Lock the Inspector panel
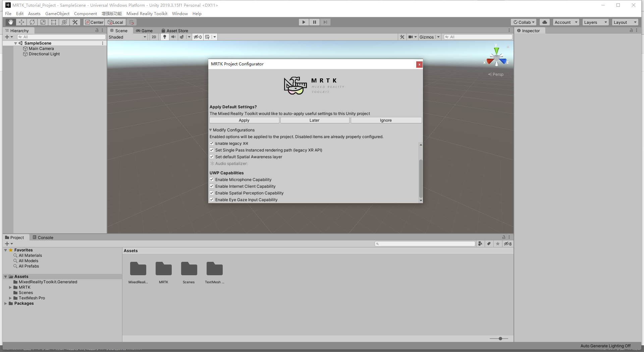Image resolution: width=644 pixels, height=352 pixels. click(x=631, y=30)
